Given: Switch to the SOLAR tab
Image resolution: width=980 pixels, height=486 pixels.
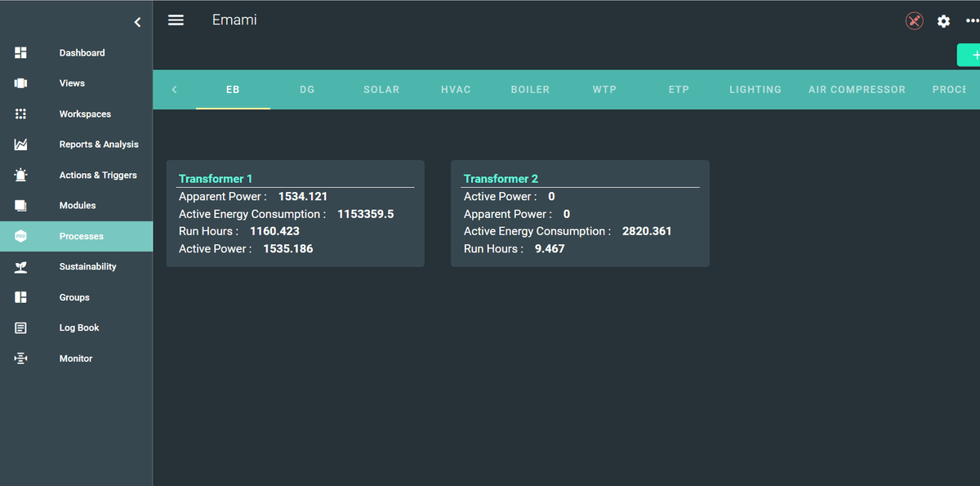Looking at the screenshot, I should point(381,90).
